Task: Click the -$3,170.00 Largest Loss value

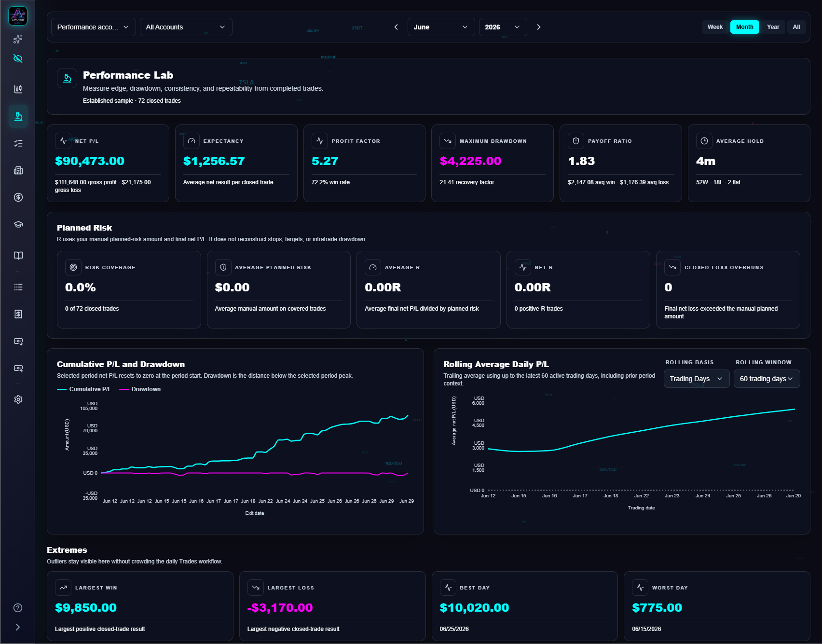Action: click(x=280, y=608)
